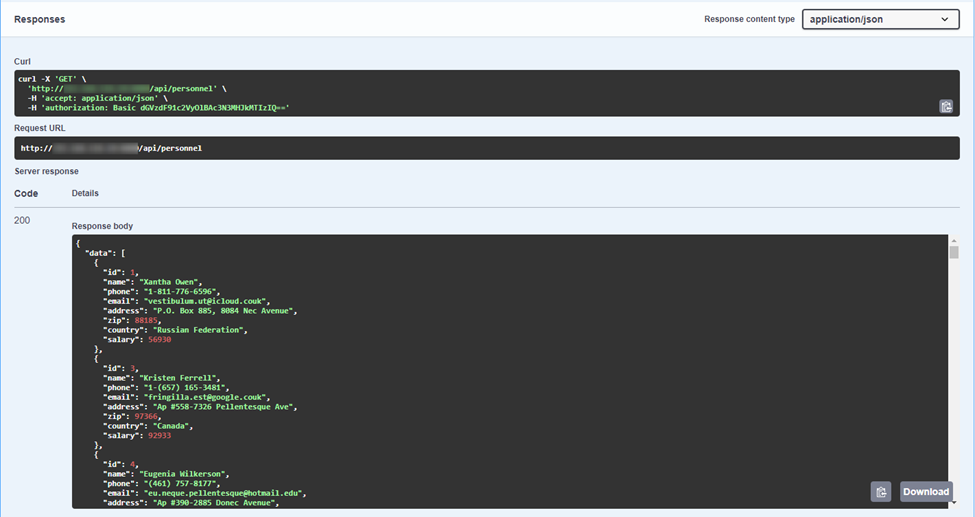The height and width of the screenshot is (517, 975).
Task: Click the name value "Xantha Owen"
Action: 169,282
